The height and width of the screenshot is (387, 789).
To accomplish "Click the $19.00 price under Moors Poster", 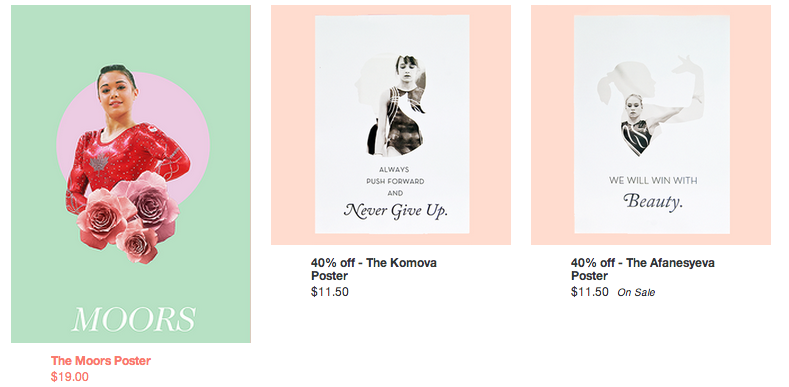I will tap(69, 376).
